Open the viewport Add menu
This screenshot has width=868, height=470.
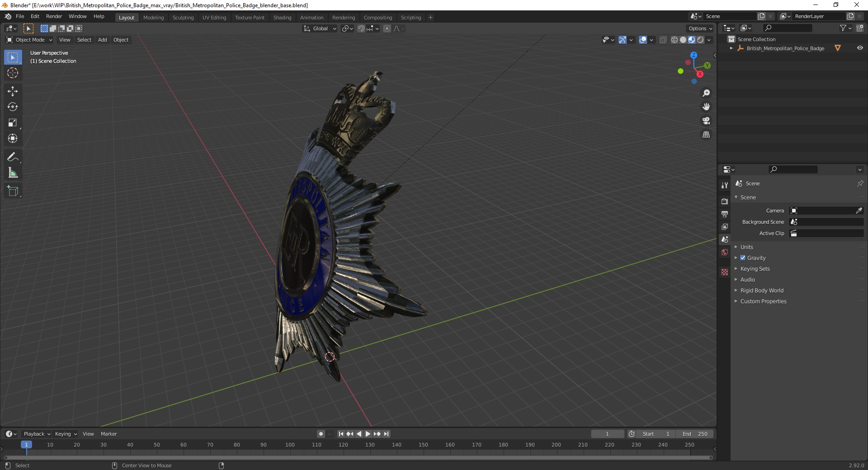point(103,40)
